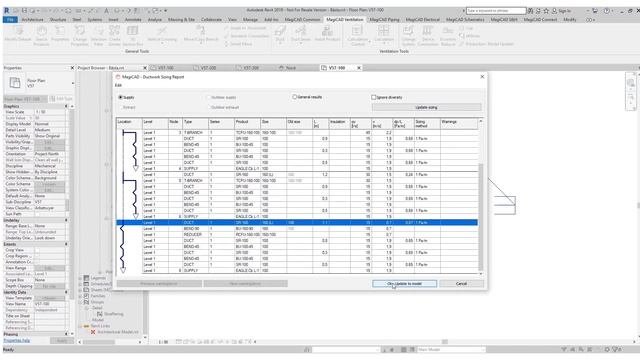Select the Outdoor supply radio button

209,97
